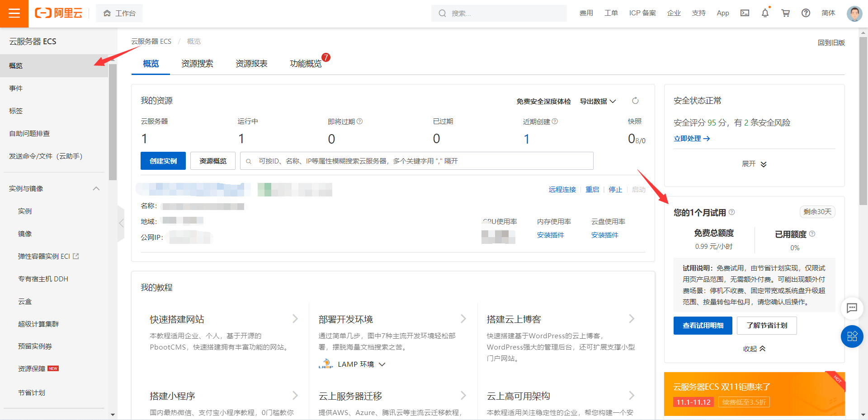868x420 pixels.
Task: Click the help icon beside 即将过期
Action: pos(360,121)
